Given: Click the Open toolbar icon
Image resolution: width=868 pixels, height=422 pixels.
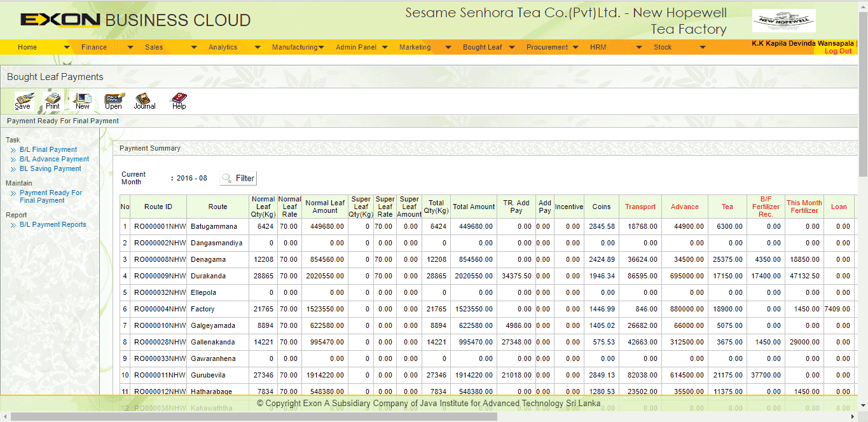Looking at the screenshot, I should pyautogui.click(x=114, y=100).
